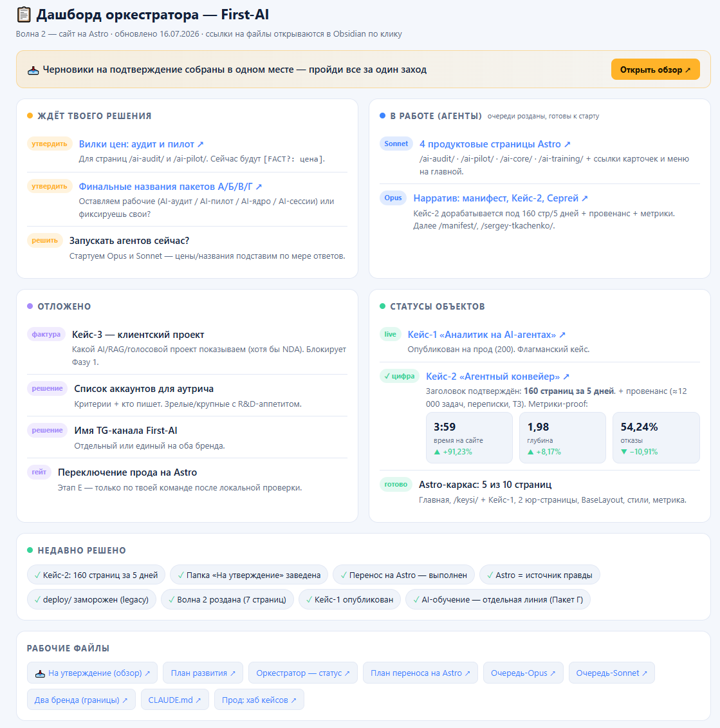Click the 1,98 глубина metric card
Viewport: 720px width, 728px height.
(562, 438)
